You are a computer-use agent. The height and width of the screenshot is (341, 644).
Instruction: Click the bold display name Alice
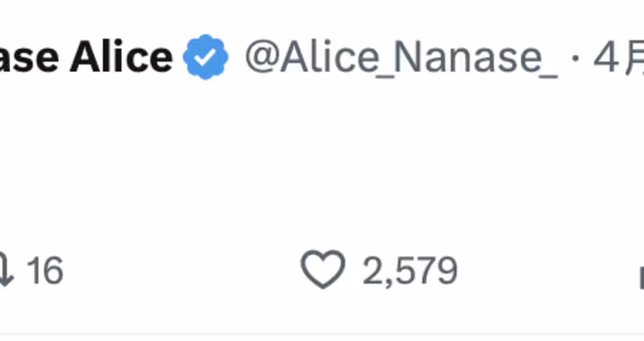tap(121, 58)
